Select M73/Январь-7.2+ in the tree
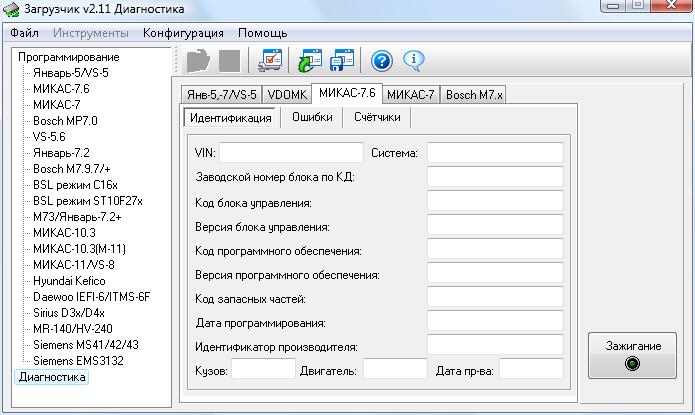 (x=77, y=217)
